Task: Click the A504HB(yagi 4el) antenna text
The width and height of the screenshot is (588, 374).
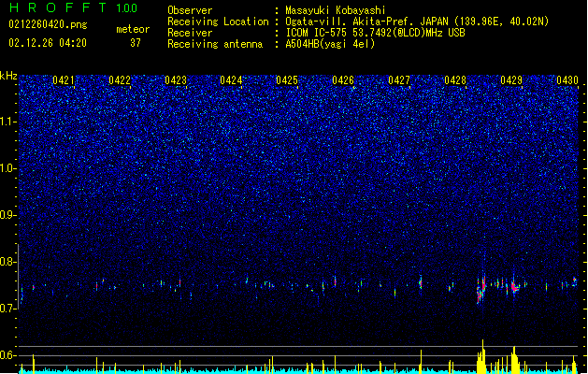Action: tap(330, 44)
